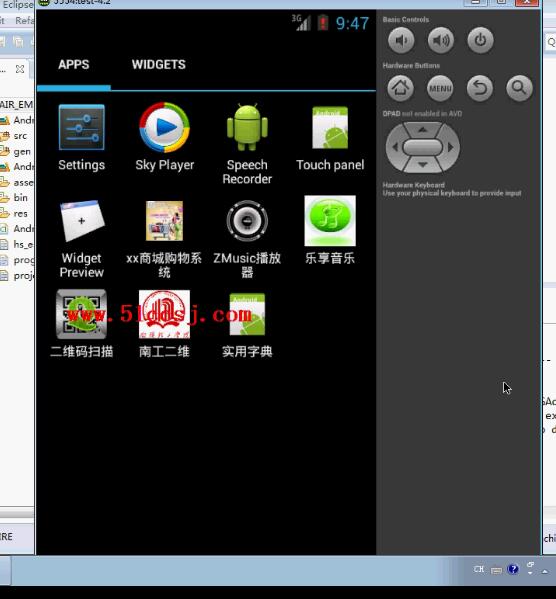
Task: Click keyboard icon in system tray
Action: coord(496,571)
